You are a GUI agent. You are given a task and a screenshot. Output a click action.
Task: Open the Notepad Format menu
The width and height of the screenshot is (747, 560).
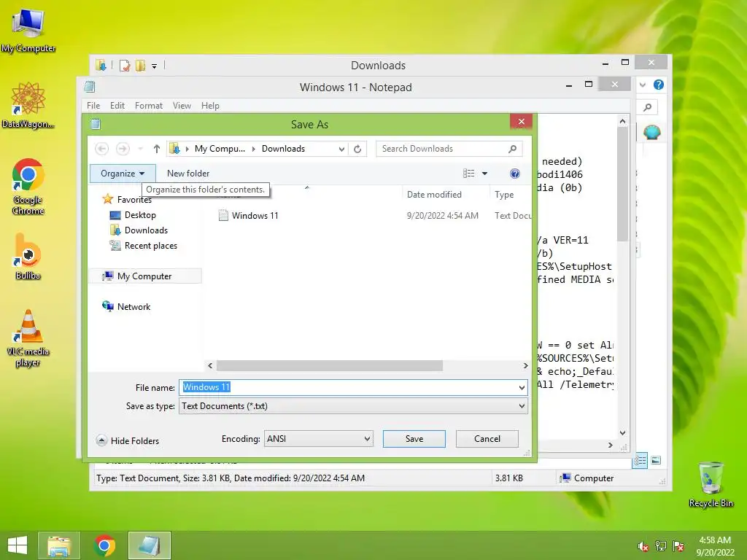[149, 106]
